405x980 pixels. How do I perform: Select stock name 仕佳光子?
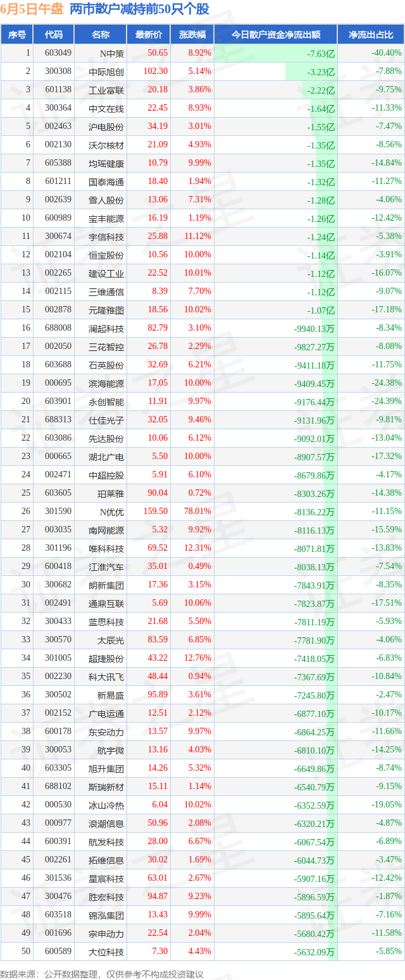106,420
